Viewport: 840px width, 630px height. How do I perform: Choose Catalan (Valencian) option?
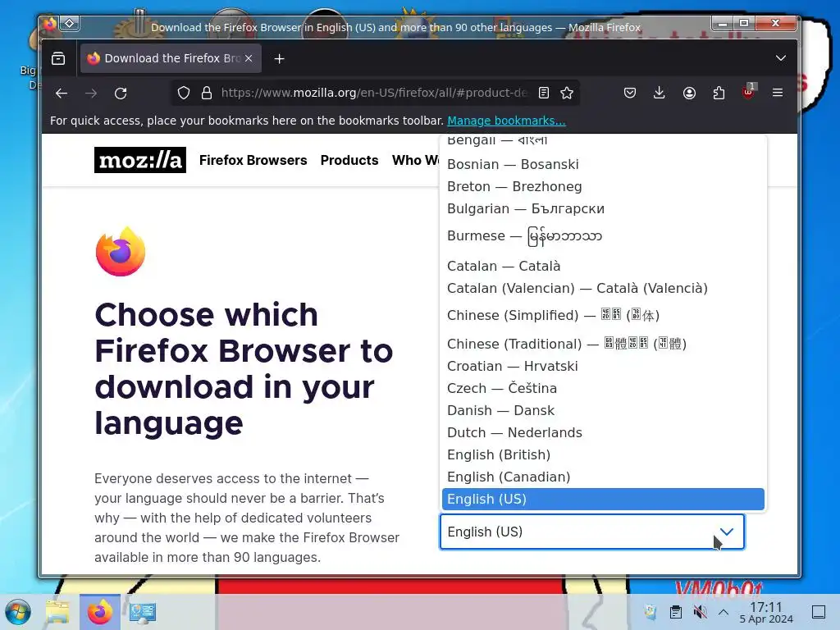pyautogui.click(x=603, y=288)
